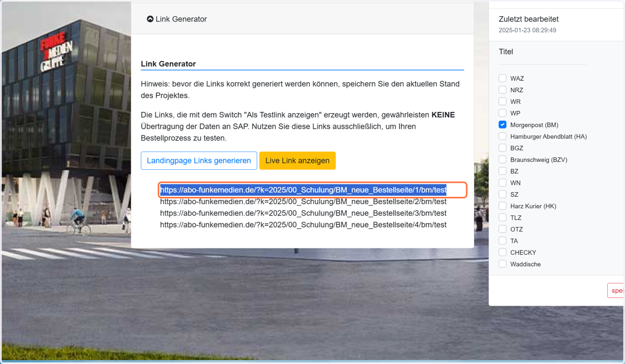Screen dimensions: 625x364
Task: Check the BGZ checkbox
Action: 503,148
